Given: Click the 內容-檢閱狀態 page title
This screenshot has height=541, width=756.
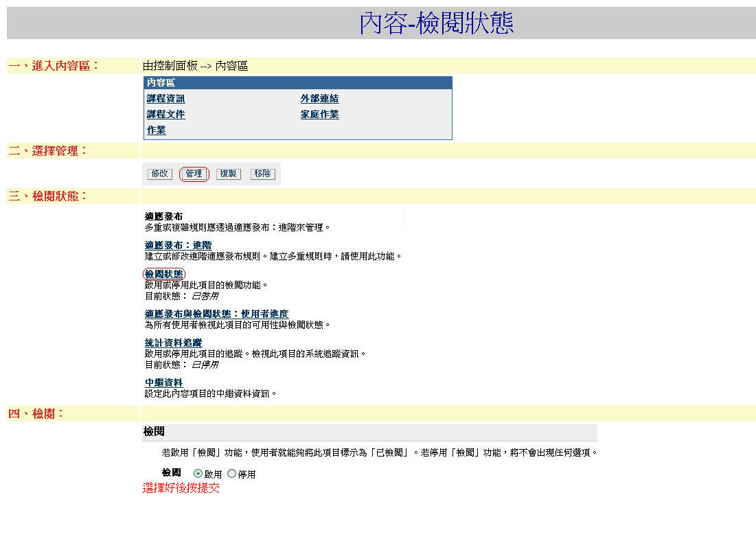Looking at the screenshot, I should tap(436, 23).
